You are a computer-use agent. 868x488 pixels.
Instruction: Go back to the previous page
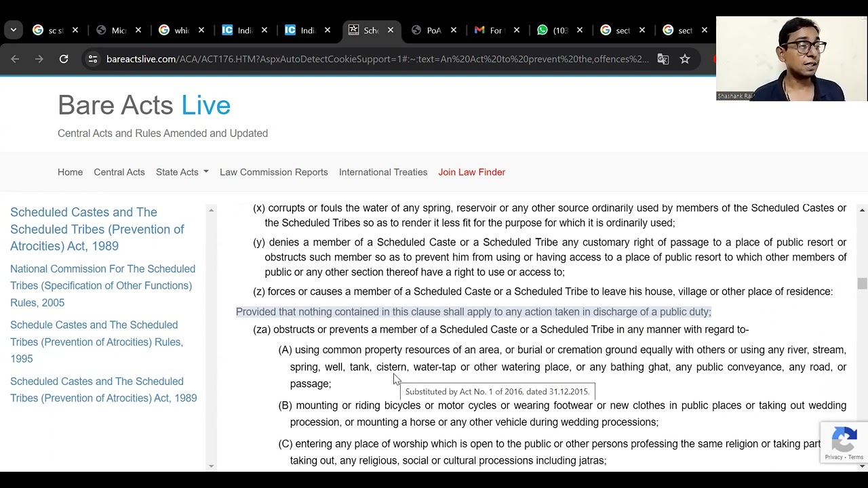tap(15, 59)
